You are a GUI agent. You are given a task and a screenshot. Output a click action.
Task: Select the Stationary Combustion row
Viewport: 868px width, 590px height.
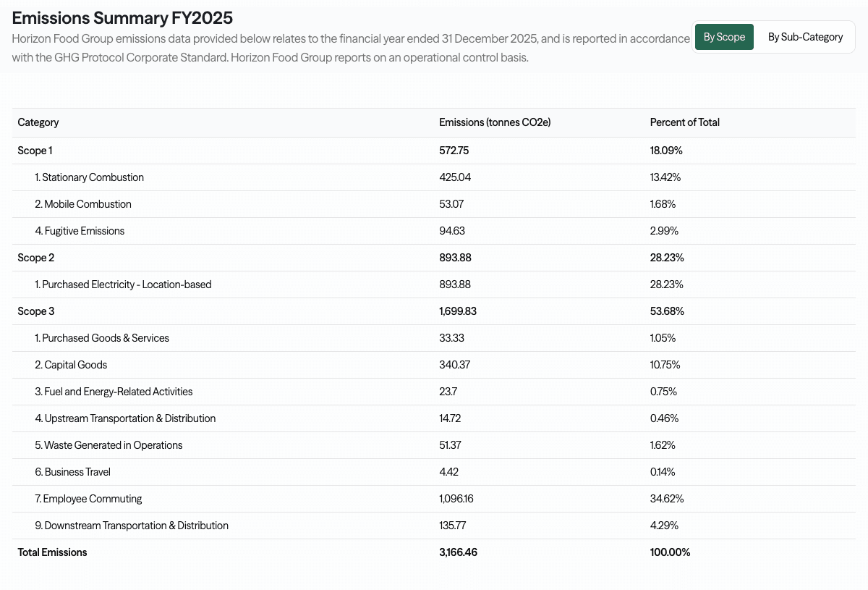[89, 177]
